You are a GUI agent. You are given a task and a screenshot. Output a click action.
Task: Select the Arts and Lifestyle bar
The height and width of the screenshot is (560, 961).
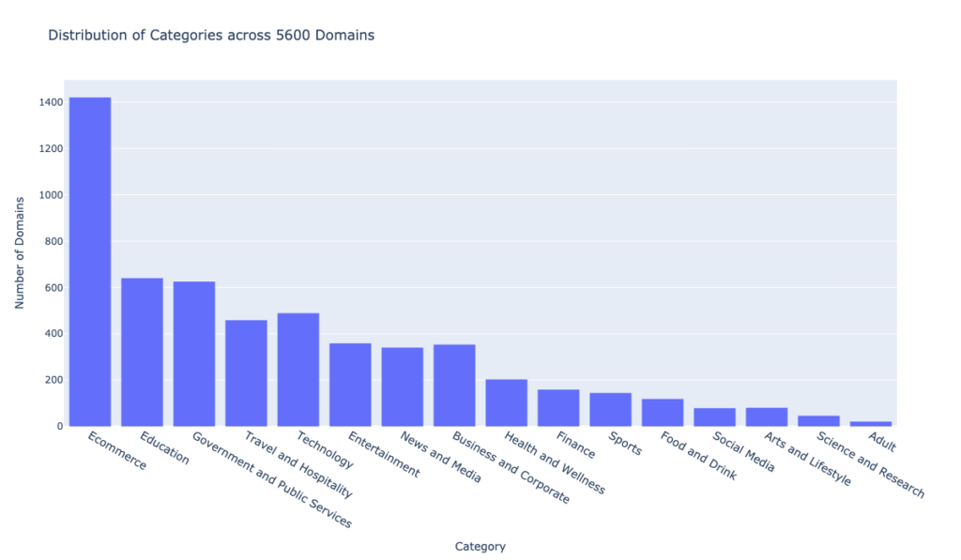767,417
